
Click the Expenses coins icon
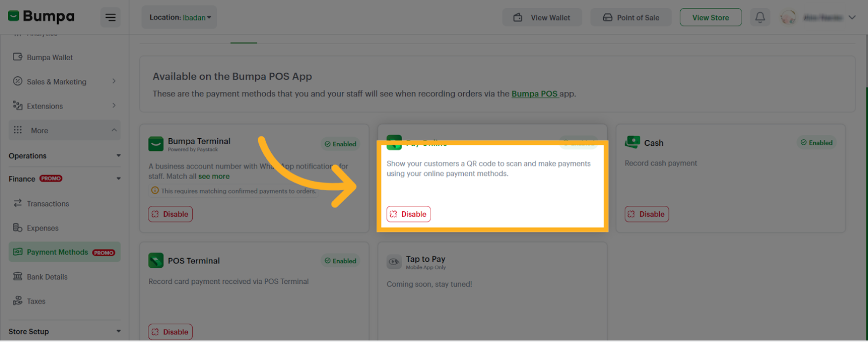pyautogui.click(x=18, y=227)
